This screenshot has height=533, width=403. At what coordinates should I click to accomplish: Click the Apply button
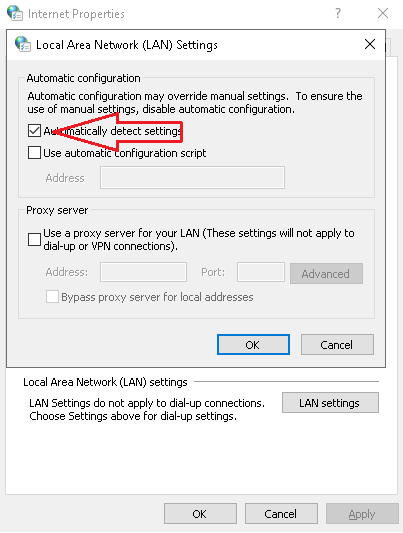pyautogui.click(x=362, y=514)
